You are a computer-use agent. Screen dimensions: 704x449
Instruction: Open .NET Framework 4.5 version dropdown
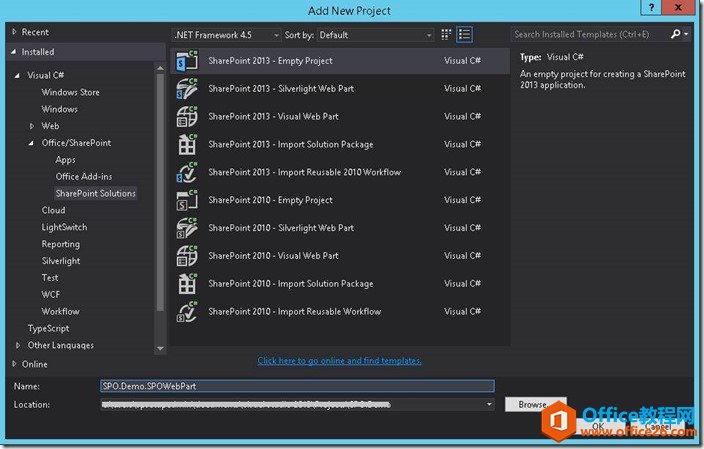pos(226,35)
